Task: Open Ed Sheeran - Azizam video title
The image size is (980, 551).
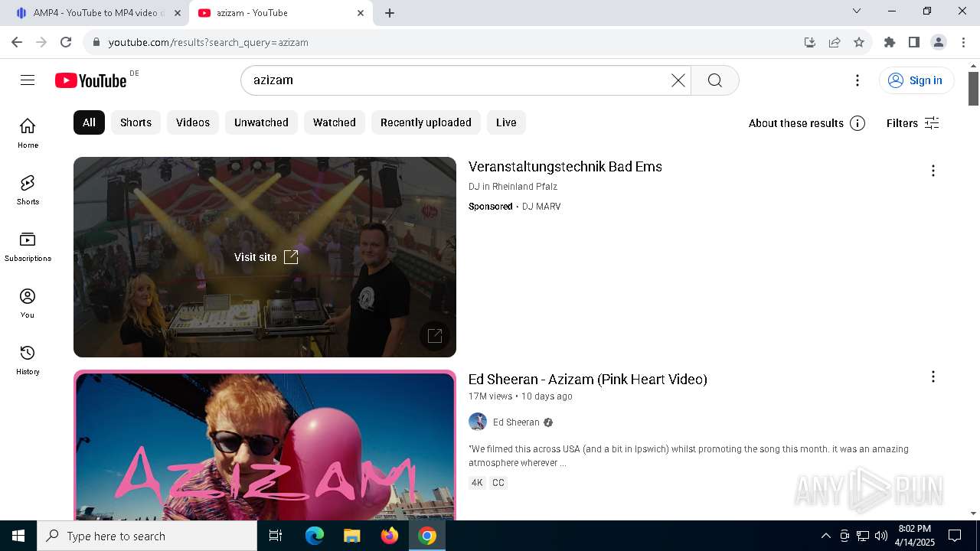Action: [x=588, y=380]
